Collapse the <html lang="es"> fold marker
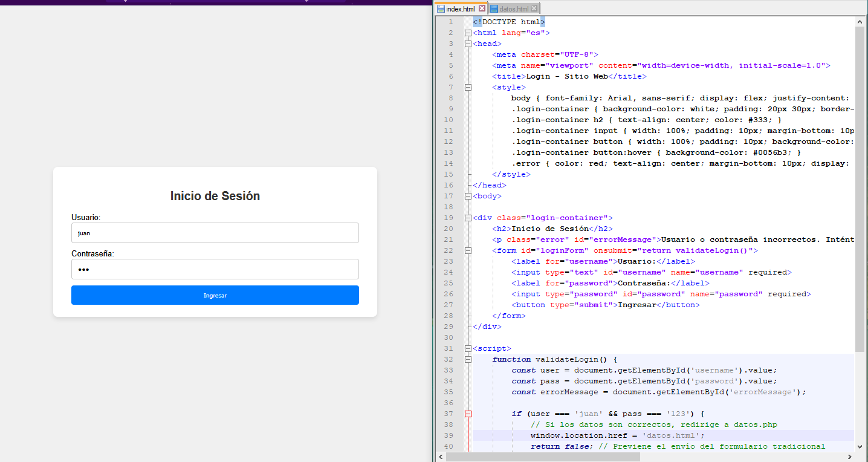The image size is (868, 462). coord(468,33)
